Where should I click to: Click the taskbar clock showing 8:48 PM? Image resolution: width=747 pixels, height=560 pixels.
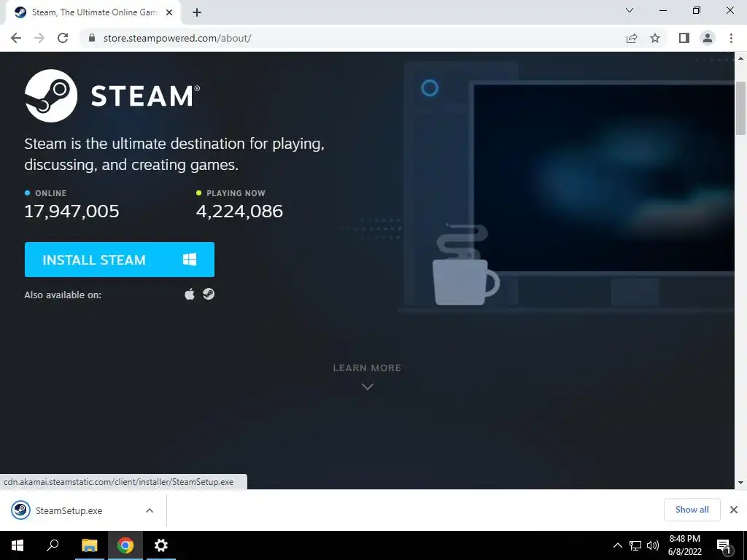click(684, 545)
